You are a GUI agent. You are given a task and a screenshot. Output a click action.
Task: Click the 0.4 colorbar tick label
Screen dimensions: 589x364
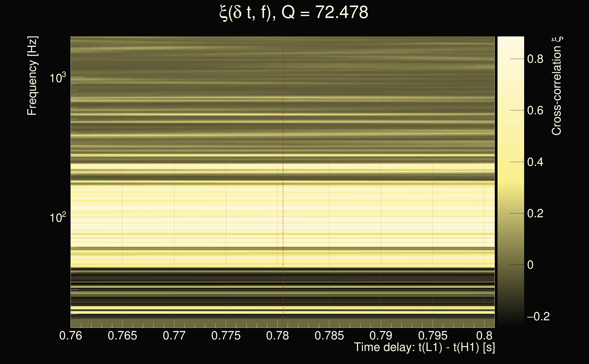point(535,162)
